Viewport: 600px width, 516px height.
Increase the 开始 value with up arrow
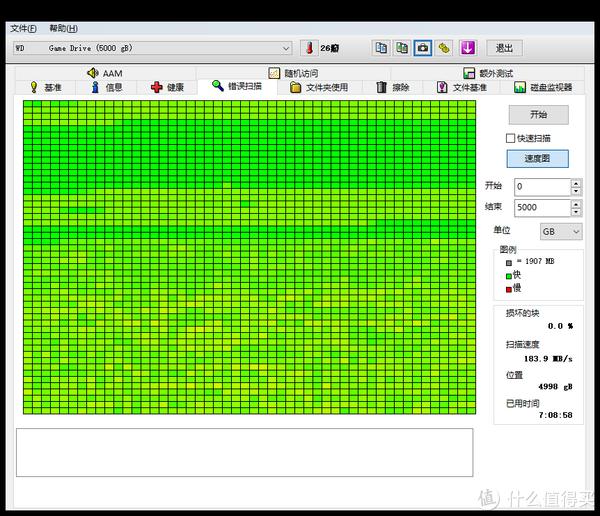pos(576,183)
